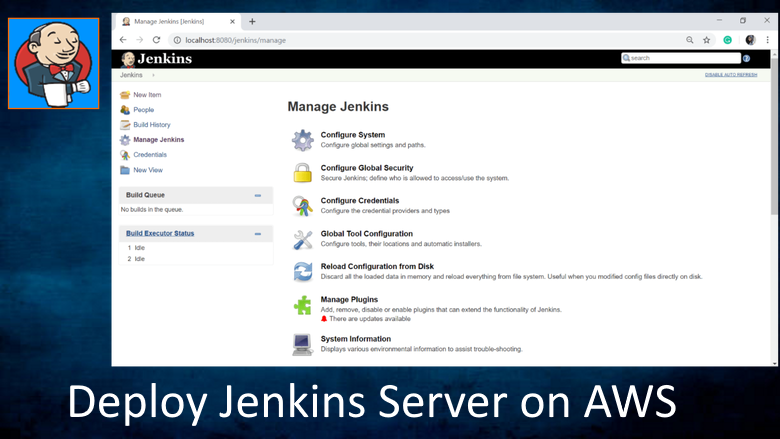Click the zoom magnifier icon in address bar
The height and width of the screenshot is (439, 780).
point(689,40)
